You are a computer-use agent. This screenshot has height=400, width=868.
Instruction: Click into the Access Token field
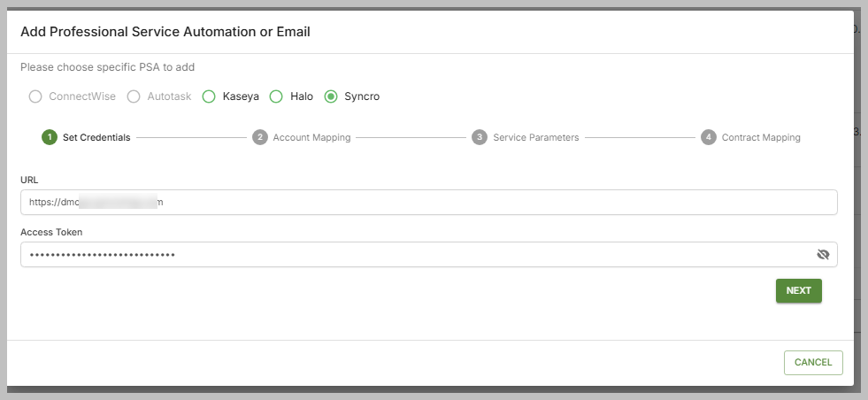coord(429,254)
